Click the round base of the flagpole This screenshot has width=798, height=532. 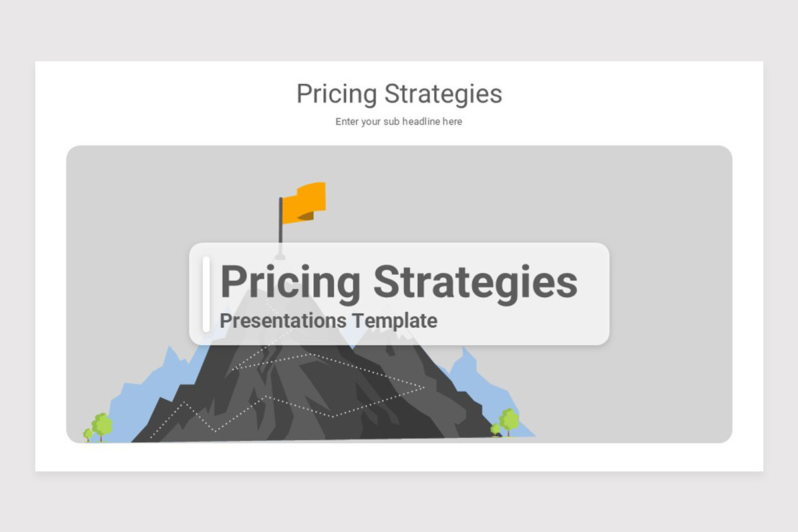coord(281,256)
